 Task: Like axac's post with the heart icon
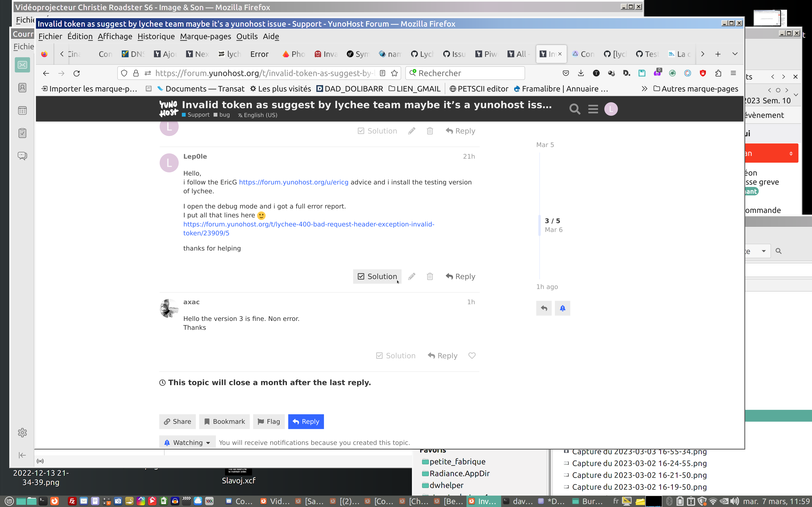(x=472, y=356)
